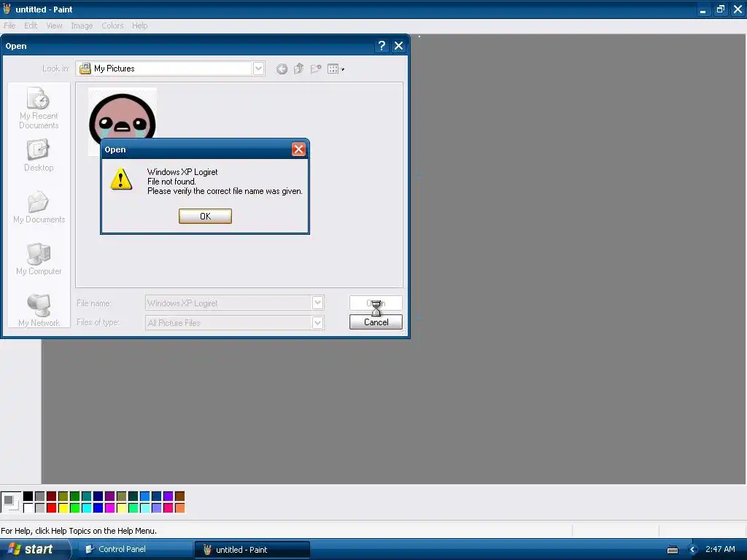This screenshot has width=747, height=560.
Task: Click the Paint app icon in title bar
Action: click(x=7, y=9)
